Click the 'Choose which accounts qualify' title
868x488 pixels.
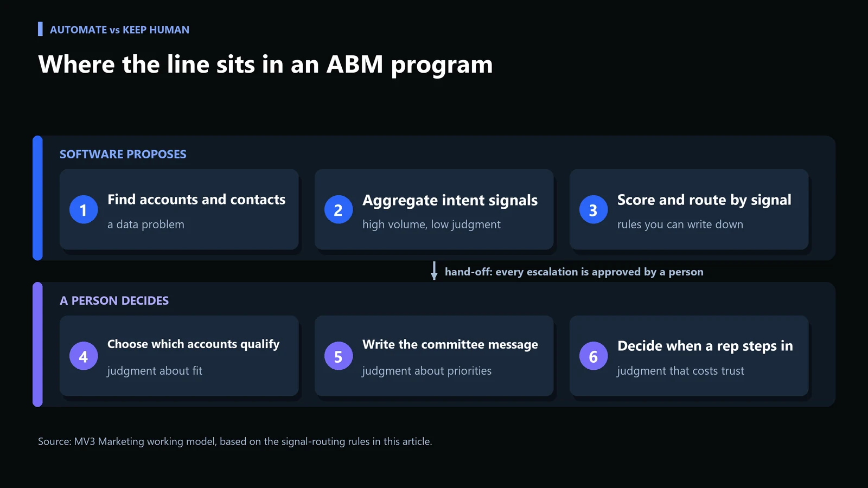point(194,344)
